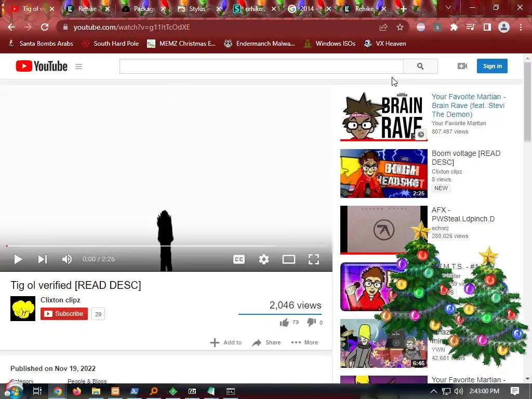The width and height of the screenshot is (532, 399).
Task: Bookmark this page with star icon
Action: 400,27
